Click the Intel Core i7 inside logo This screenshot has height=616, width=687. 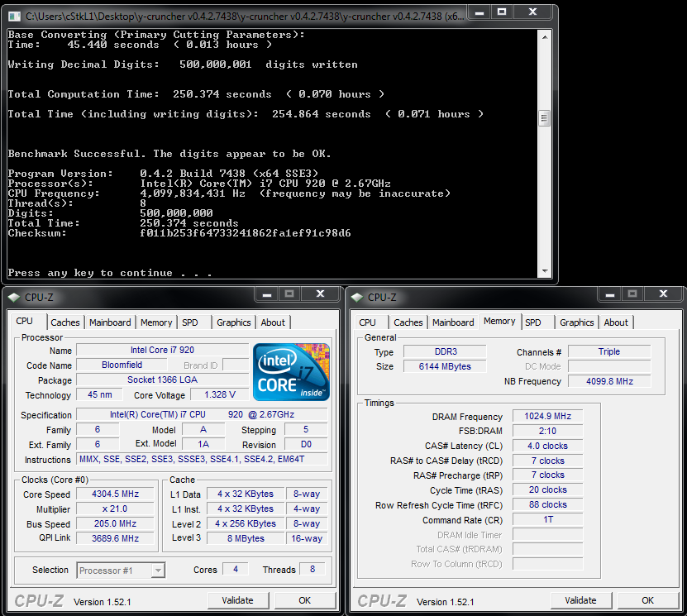click(291, 371)
